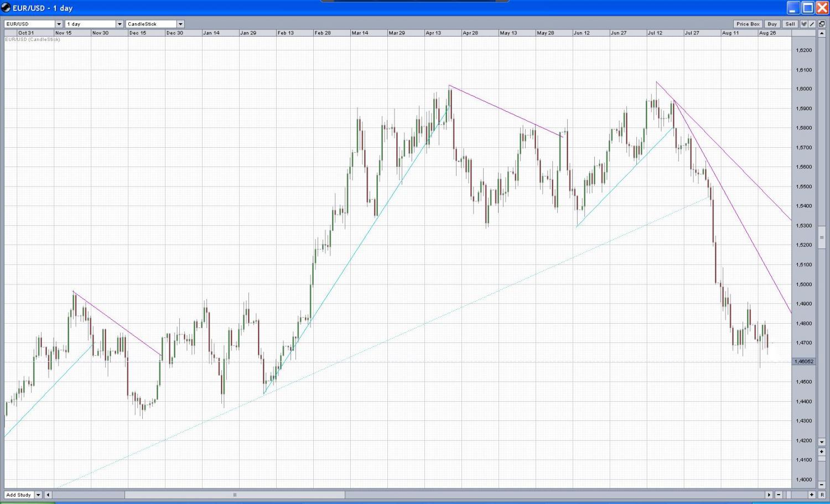This screenshot has width=830, height=504.
Task: Click the horizontal zoom in plus button
Action: (x=812, y=495)
